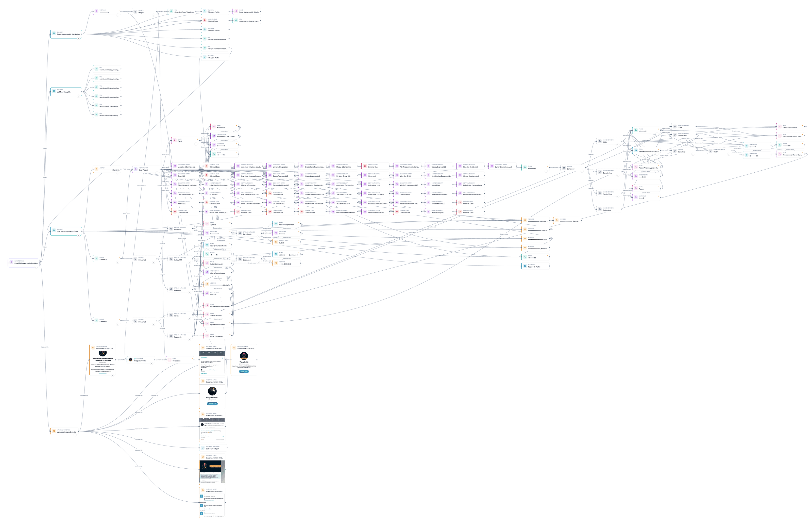Click the Yandex Food database icon

pyautogui.click(x=600, y=193)
